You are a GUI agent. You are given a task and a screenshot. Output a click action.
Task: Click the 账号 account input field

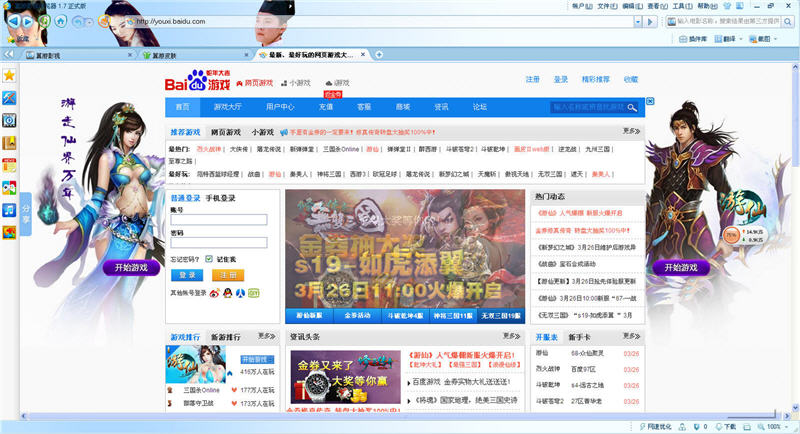pyautogui.click(x=219, y=220)
